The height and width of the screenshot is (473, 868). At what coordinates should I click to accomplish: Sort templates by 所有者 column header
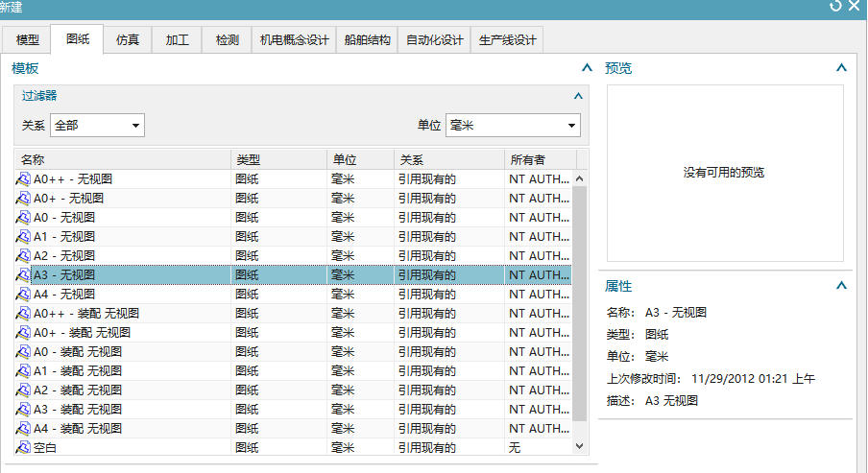pyautogui.click(x=541, y=160)
